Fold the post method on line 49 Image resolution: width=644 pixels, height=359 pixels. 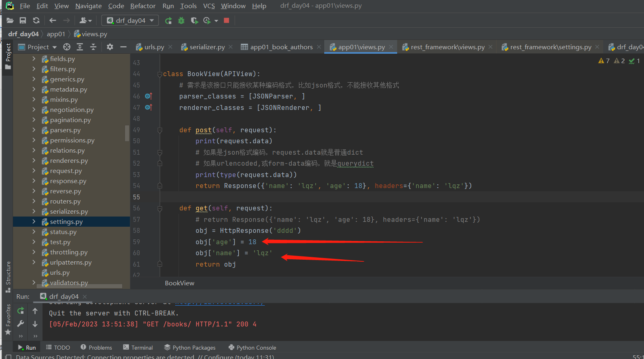click(x=160, y=130)
